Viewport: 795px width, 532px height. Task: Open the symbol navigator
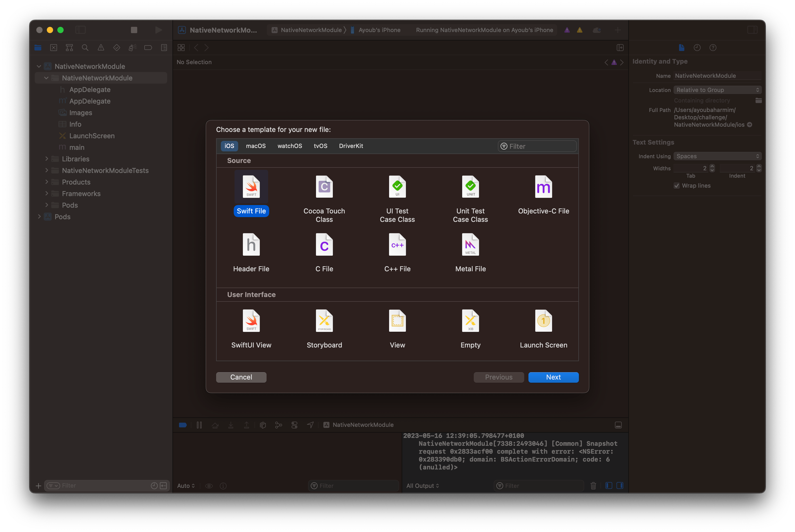coord(69,48)
